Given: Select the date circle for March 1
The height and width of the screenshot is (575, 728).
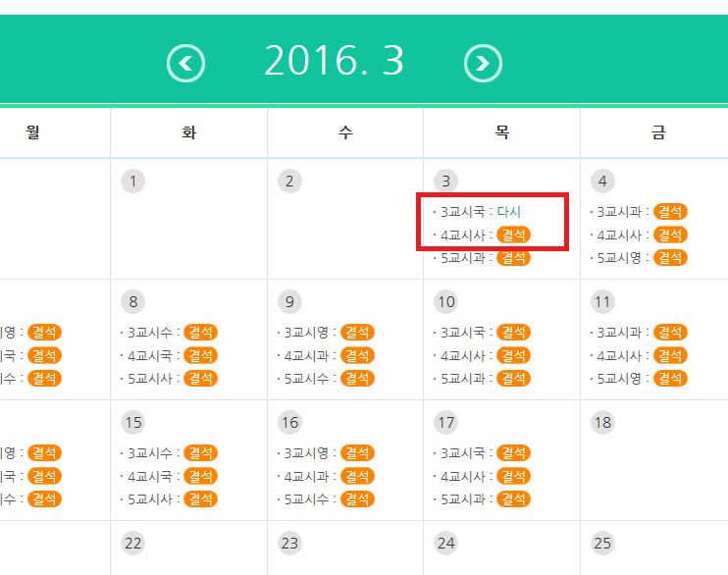Looking at the screenshot, I should pyautogui.click(x=132, y=181).
